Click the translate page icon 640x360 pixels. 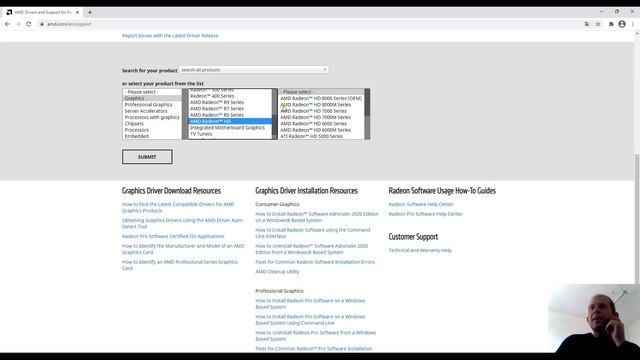tap(587, 24)
